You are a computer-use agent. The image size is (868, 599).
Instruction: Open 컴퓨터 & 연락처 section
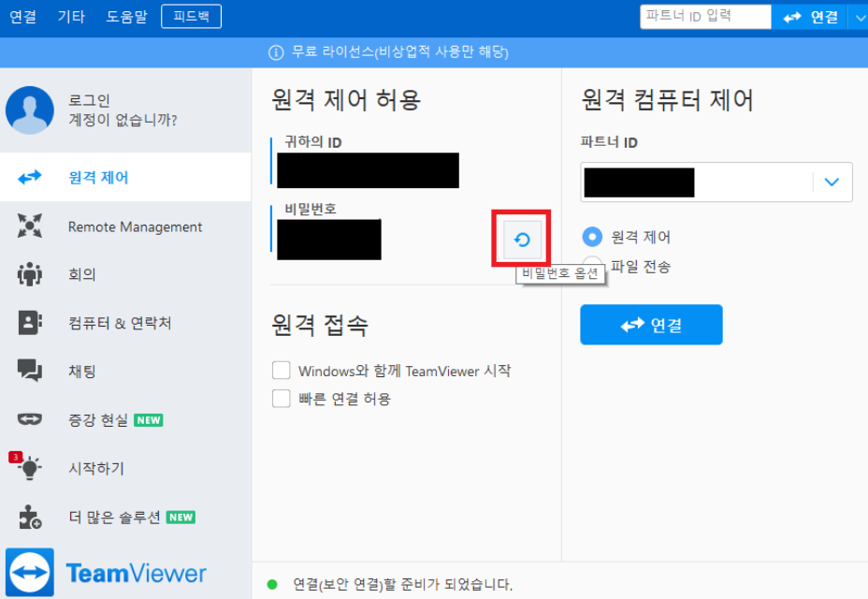click(x=125, y=323)
